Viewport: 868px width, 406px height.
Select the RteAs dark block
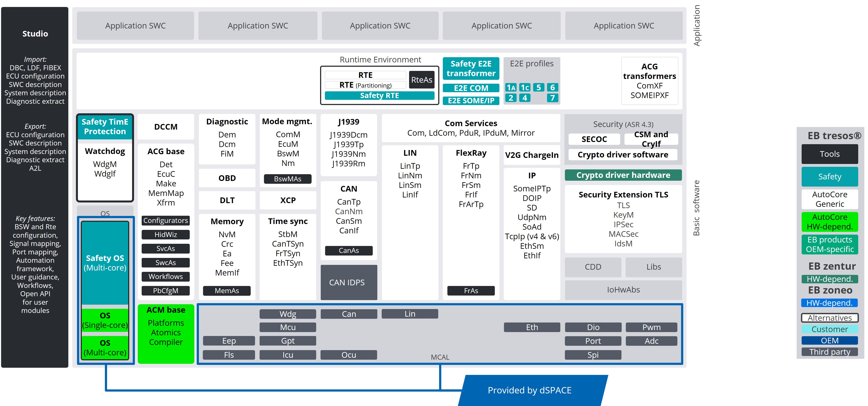point(421,80)
